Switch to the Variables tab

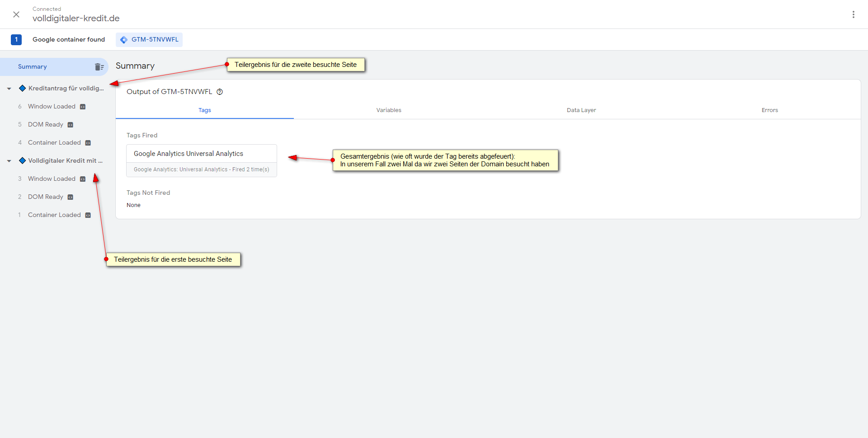[389, 110]
